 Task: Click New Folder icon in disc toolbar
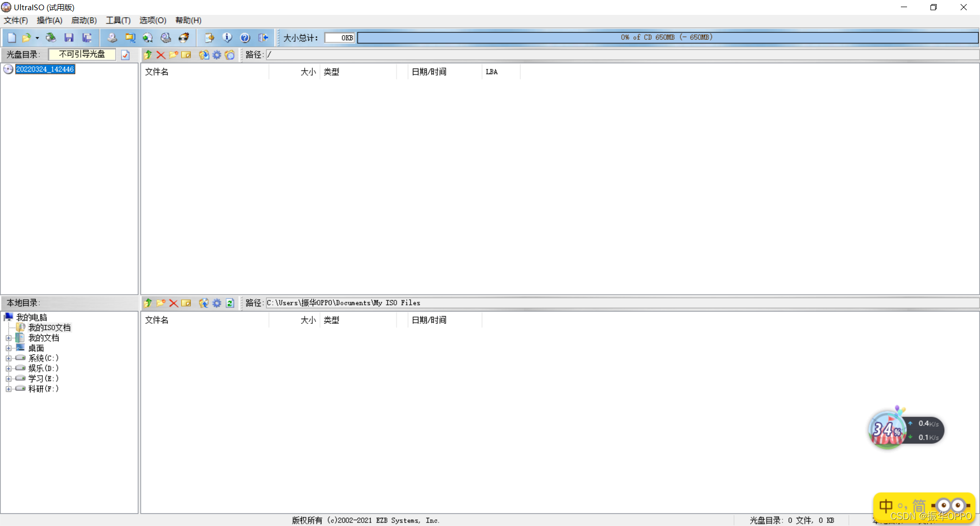(x=174, y=55)
